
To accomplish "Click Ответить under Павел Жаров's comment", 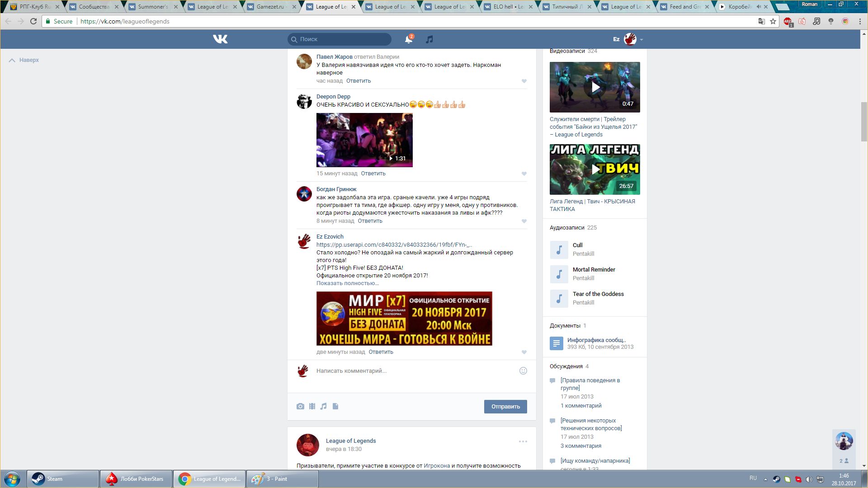I will click(x=358, y=81).
